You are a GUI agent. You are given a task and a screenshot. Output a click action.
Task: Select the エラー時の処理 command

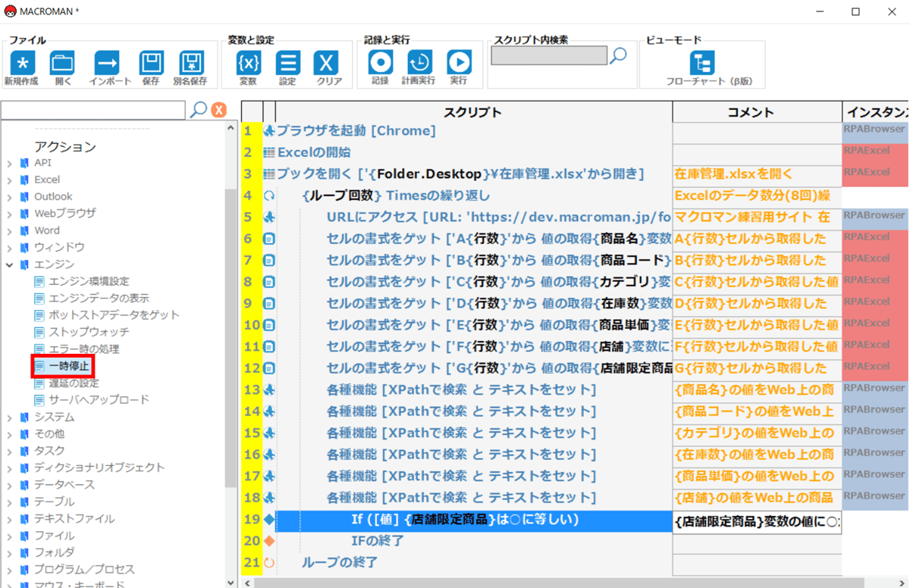[x=83, y=349]
